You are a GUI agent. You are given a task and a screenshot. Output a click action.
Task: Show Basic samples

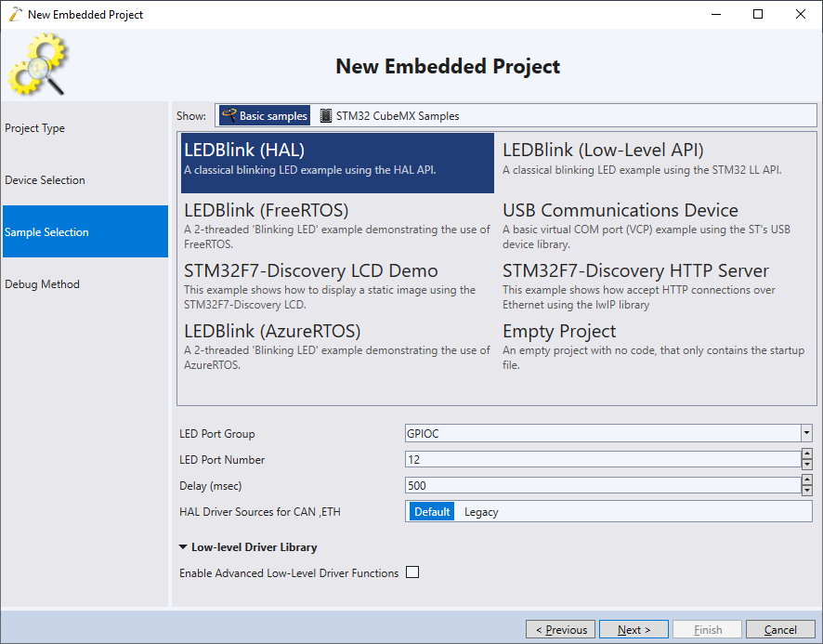265,115
